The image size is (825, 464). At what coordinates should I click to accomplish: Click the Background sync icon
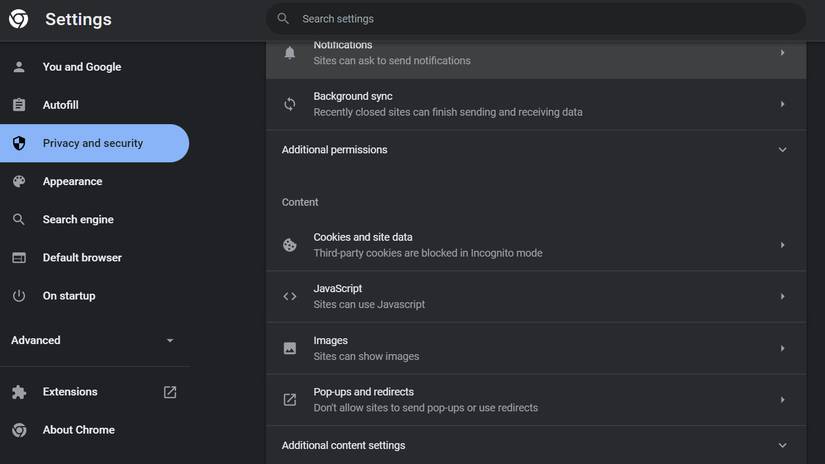point(290,104)
